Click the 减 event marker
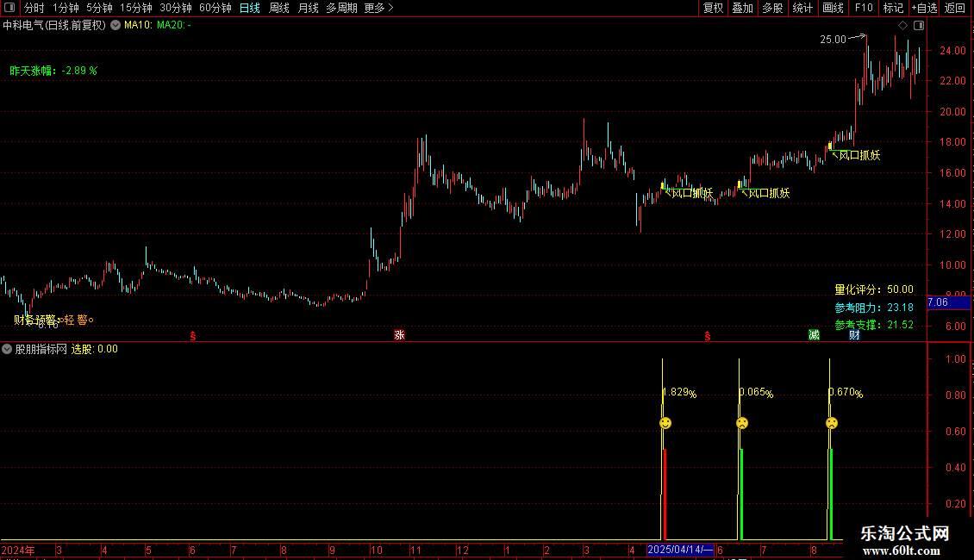The width and height of the screenshot is (974, 560). pos(814,335)
